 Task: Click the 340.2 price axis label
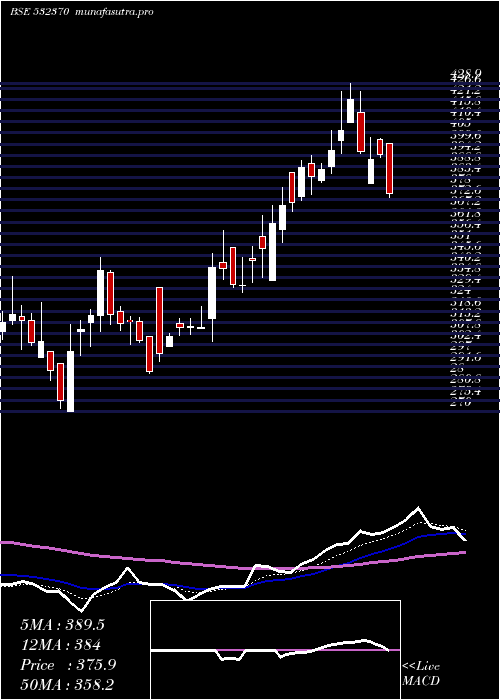point(466,259)
